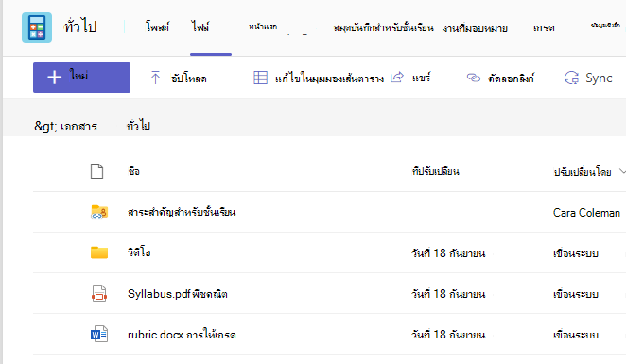
Task: Open the rubric.docx file
Action: (182, 335)
